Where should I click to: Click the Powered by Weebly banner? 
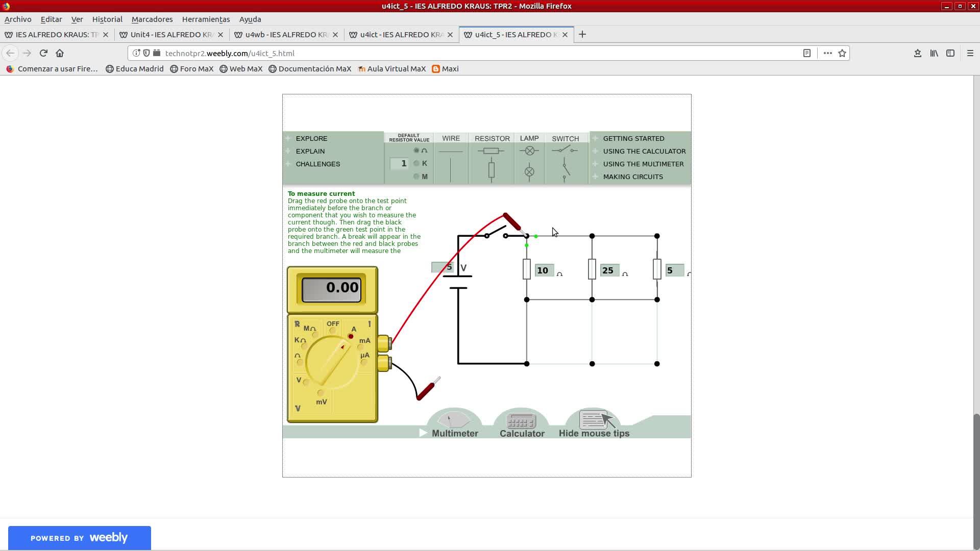tap(79, 538)
